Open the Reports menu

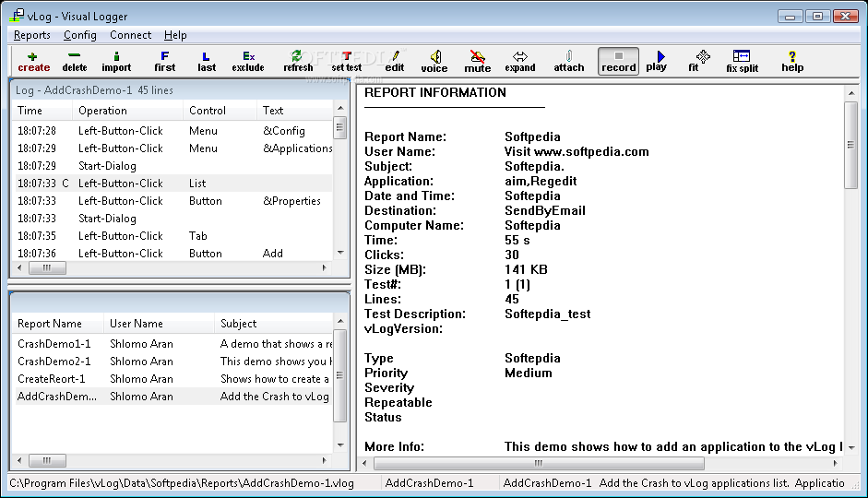pyautogui.click(x=32, y=35)
